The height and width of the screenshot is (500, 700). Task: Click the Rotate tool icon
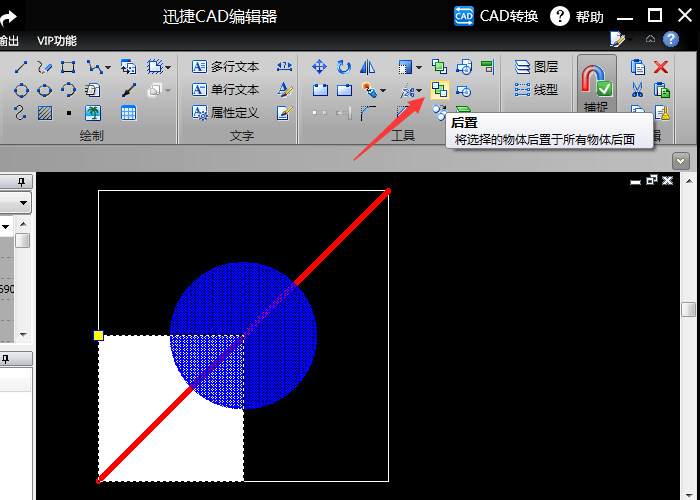point(344,67)
